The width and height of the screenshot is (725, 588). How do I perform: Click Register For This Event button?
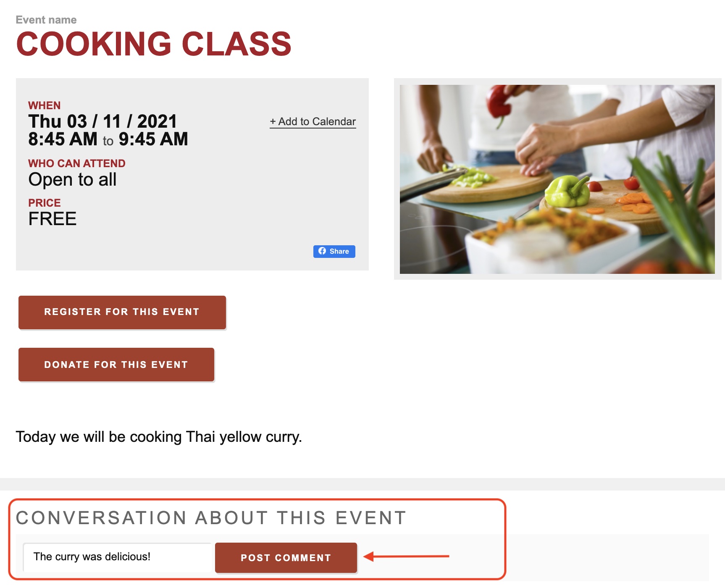[x=122, y=312]
